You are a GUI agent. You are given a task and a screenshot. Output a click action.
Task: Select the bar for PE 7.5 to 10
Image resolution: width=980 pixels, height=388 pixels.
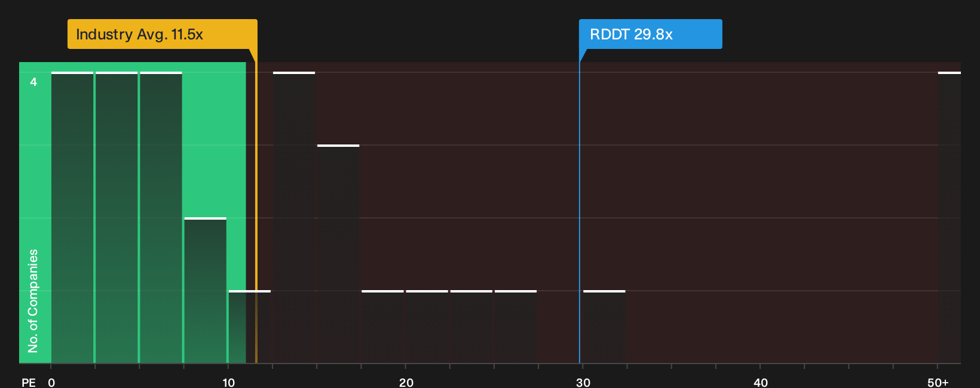click(206, 290)
